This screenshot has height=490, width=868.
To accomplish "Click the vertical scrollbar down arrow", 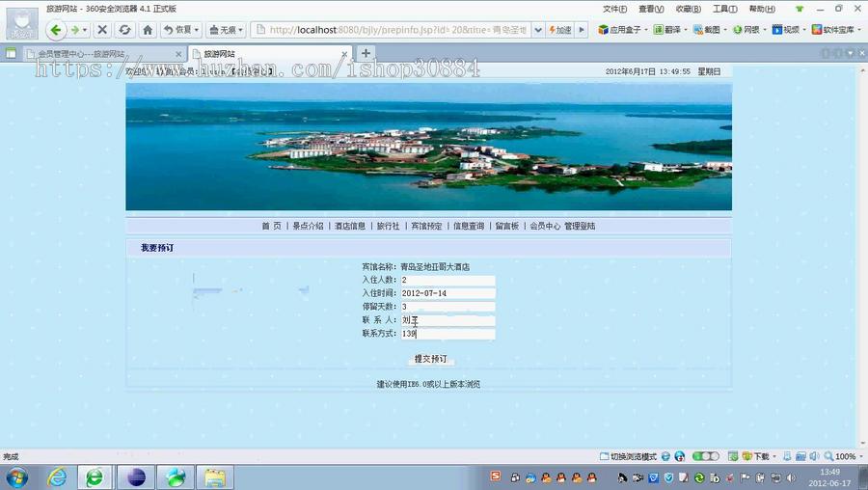I will 862,444.
